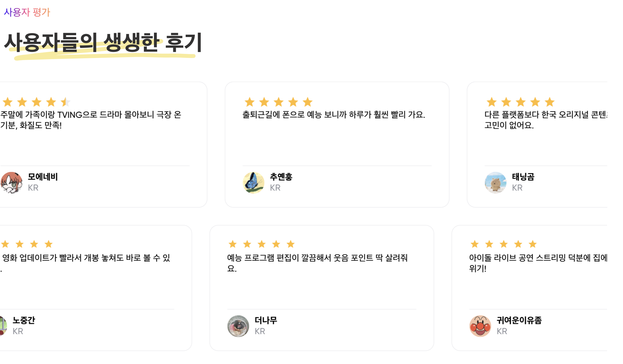
Task: Click the 사용자 평가 section label
Action: pos(27,12)
